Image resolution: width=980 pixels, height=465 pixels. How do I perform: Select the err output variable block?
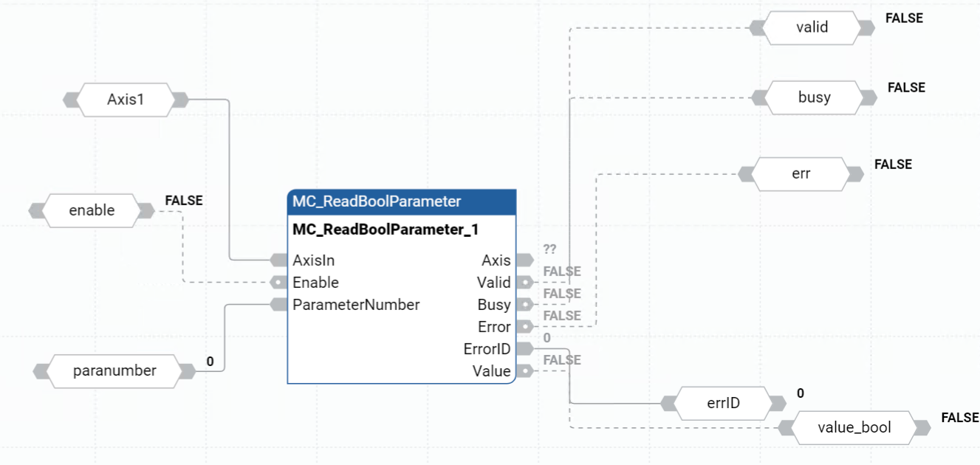(x=801, y=173)
